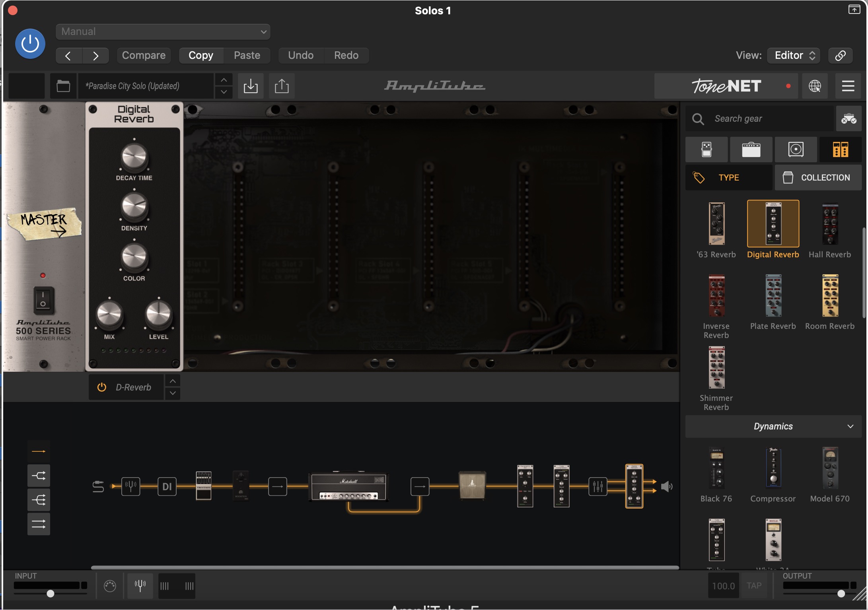Select the Marshall amp in signal chain
This screenshot has height=610, width=868.
349,486
